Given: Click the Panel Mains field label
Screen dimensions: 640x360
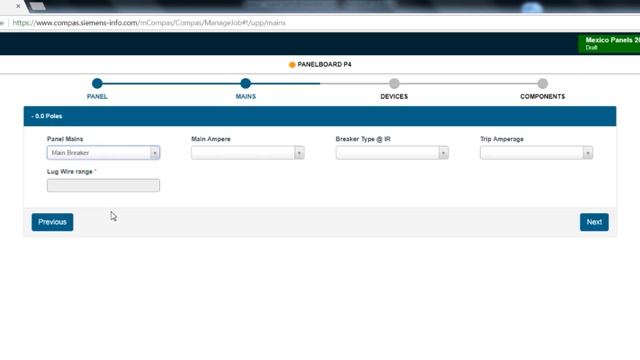Looking at the screenshot, I should click(x=65, y=139).
